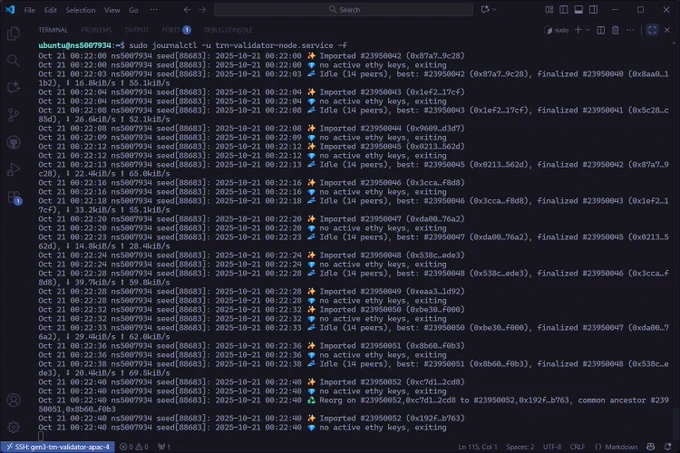Open the GitHub view in activity bar
680x453 pixels.
(x=13, y=142)
